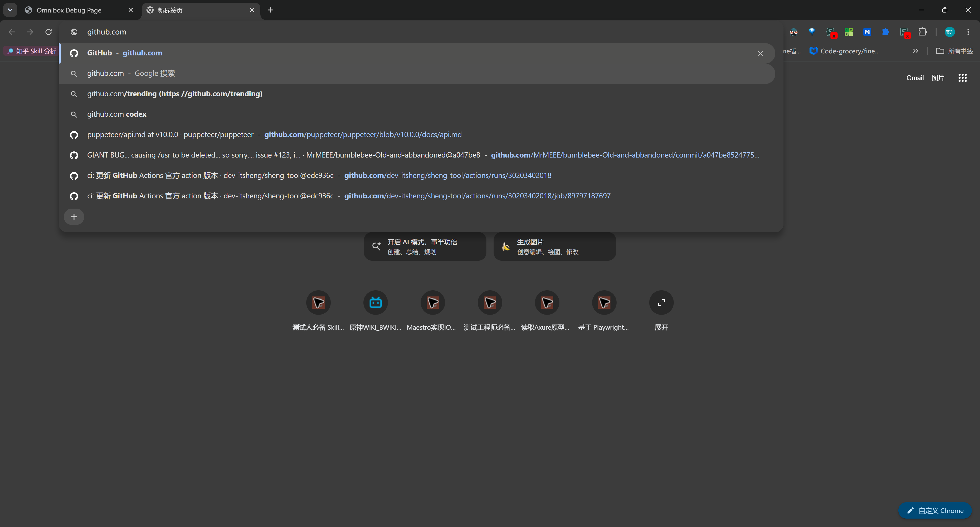
Task: Close the Omnibox Debug Page tab
Action: click(x=130, y=10)
